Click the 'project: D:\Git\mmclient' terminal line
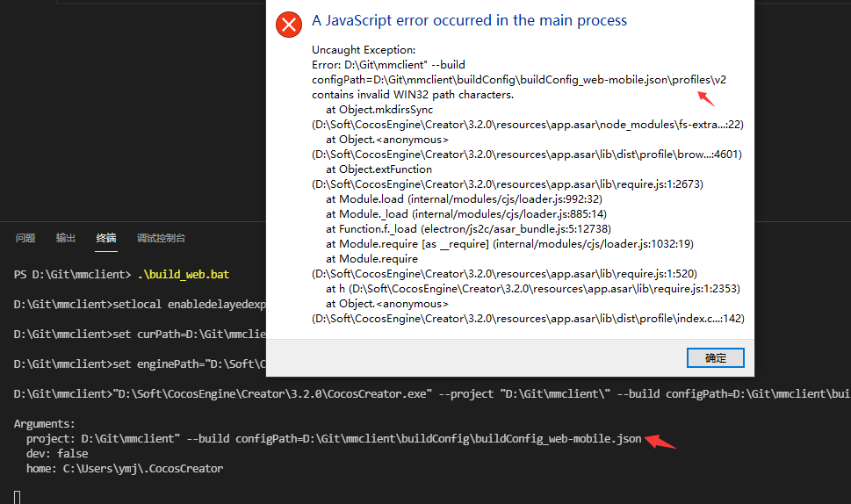Viewport: 851px width, 504px height. (x=334, y=438)
